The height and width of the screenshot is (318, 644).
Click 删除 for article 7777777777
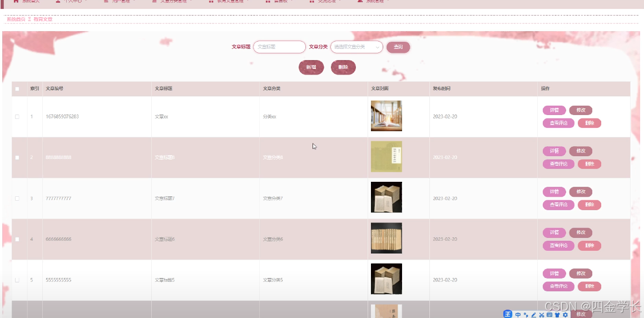pos(589,205)
